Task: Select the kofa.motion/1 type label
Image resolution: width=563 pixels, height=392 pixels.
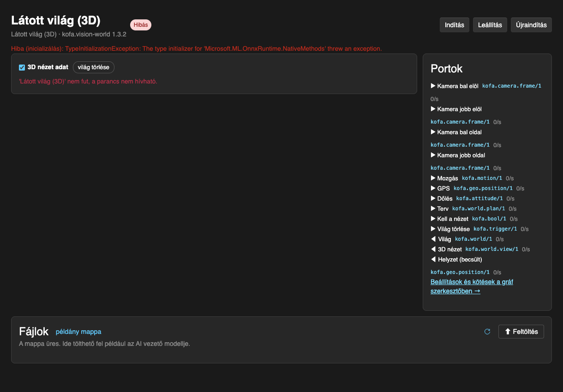Action: pyautogui.click(x=482, y=178)
